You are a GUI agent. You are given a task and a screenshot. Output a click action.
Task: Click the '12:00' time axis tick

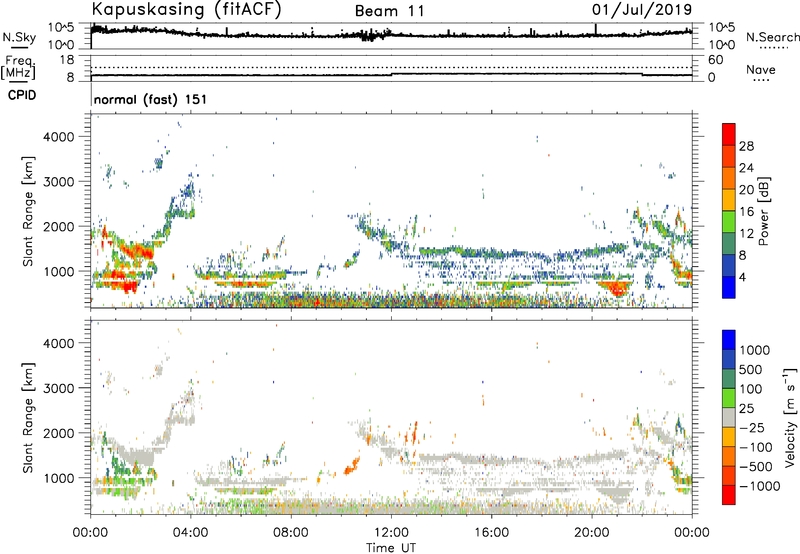pos(391,533)
